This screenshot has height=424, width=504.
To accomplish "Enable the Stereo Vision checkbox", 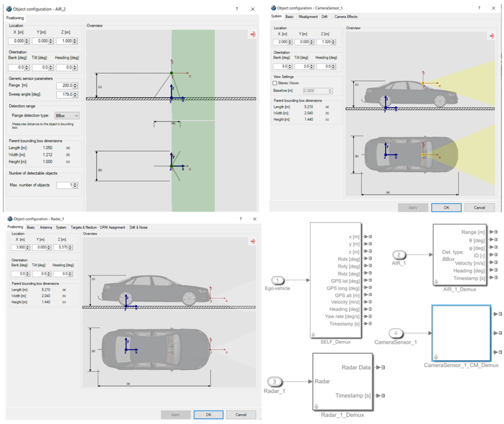I will pos(275,83).
